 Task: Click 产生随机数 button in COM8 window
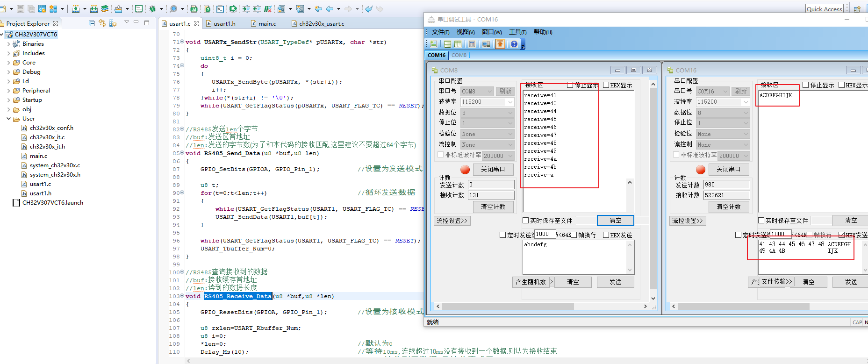point(531,282)
